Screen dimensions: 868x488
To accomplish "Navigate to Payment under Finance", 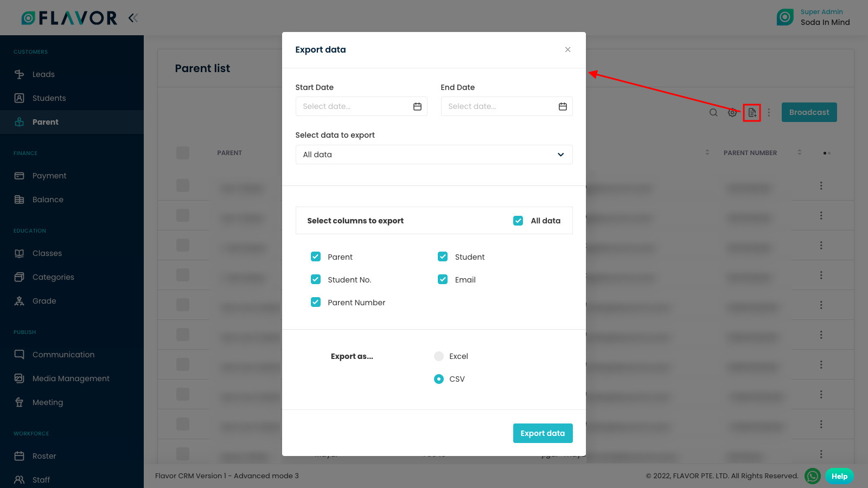I will click(x=49, y=175).
